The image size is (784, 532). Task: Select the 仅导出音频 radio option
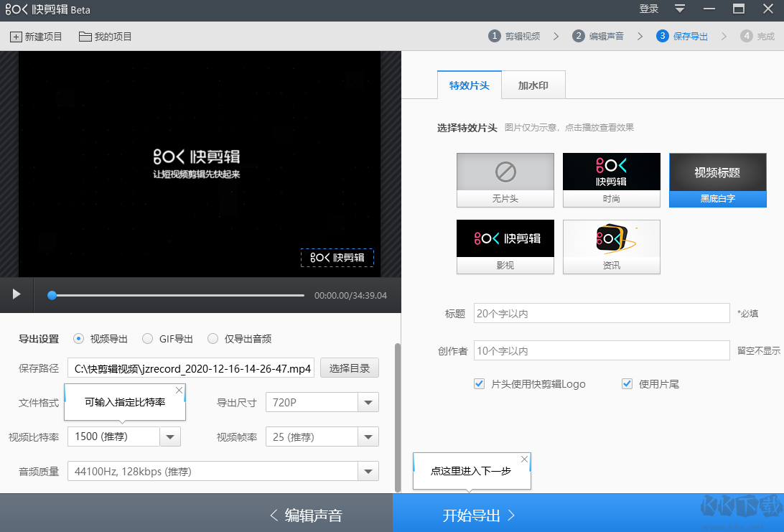click(213, 339)
